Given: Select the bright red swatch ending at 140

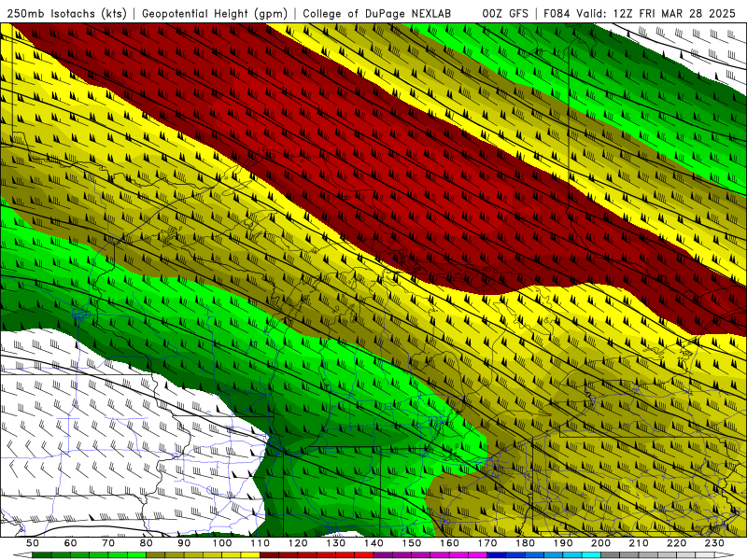Looking at the screenshot, I should coord(364,555).
